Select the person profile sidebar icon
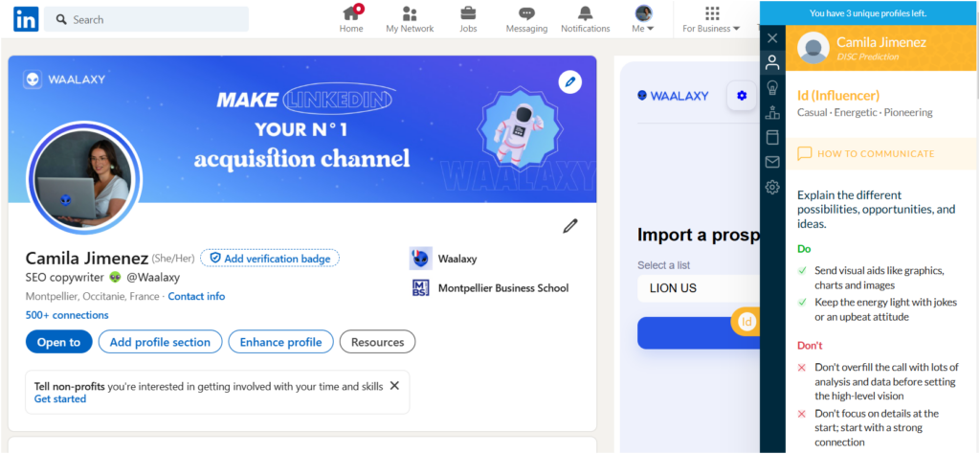 coord(772,62)
